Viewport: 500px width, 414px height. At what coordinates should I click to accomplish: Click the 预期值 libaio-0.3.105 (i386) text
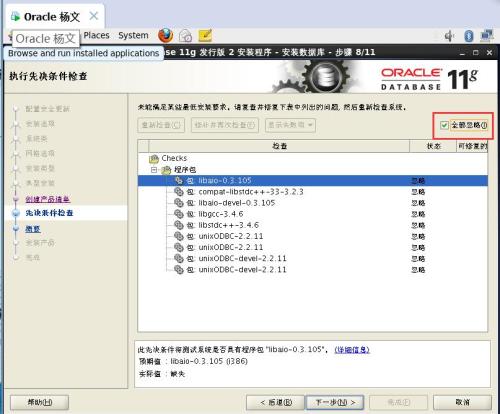click(193, 361)
